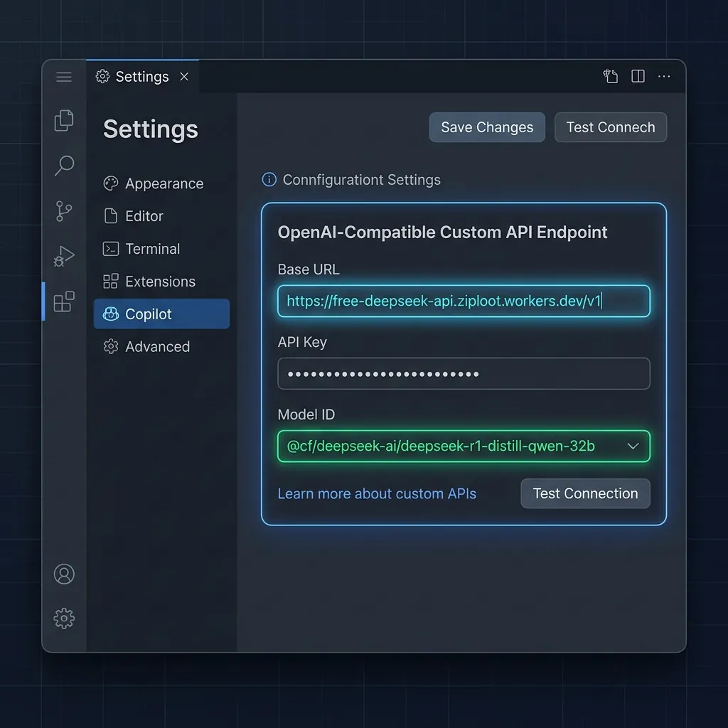Image resolution: width=728 pixels, height=728 pixels.
Task: Open the more actions ellipsis icon
Action: (664, 77)
